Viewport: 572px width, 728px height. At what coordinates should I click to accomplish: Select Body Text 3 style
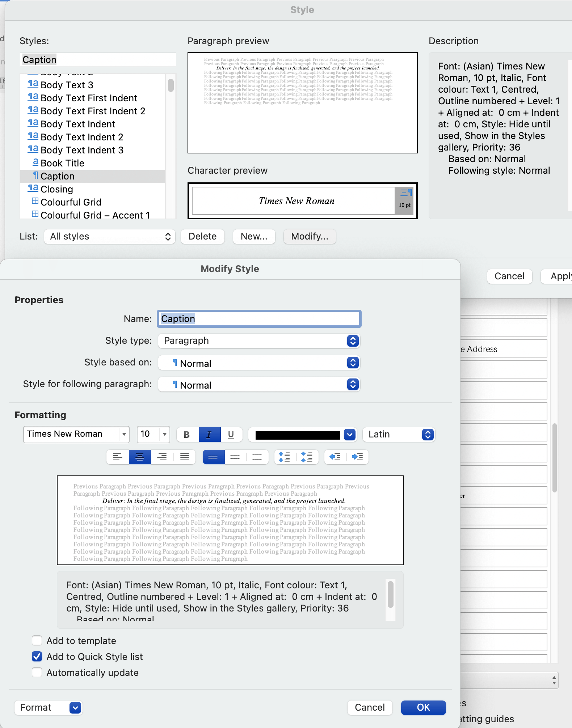tap(93, 85)
